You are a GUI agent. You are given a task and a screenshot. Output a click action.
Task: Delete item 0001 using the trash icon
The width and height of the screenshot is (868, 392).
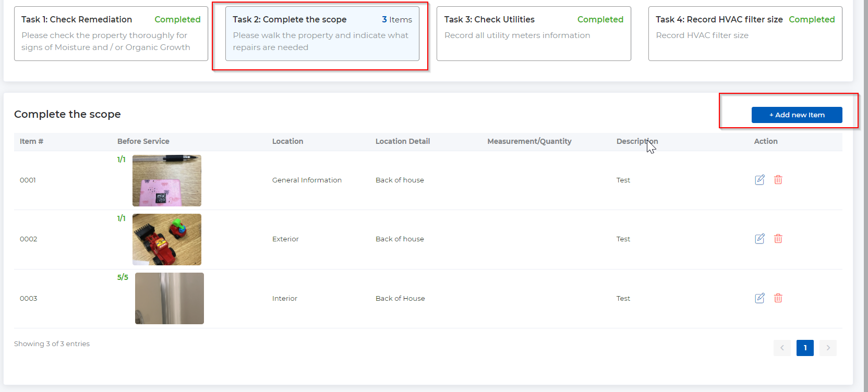click(x=778, y=180)
